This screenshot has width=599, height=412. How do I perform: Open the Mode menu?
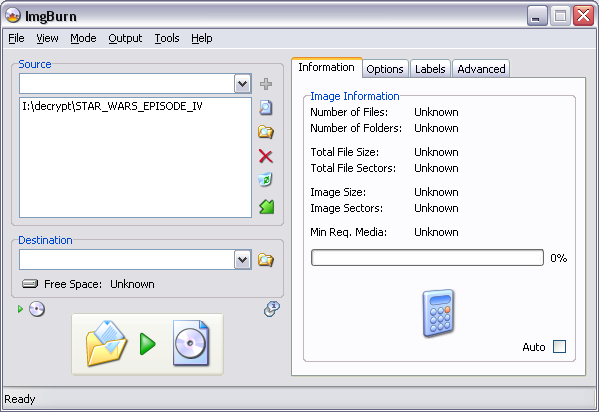[83, 38]
